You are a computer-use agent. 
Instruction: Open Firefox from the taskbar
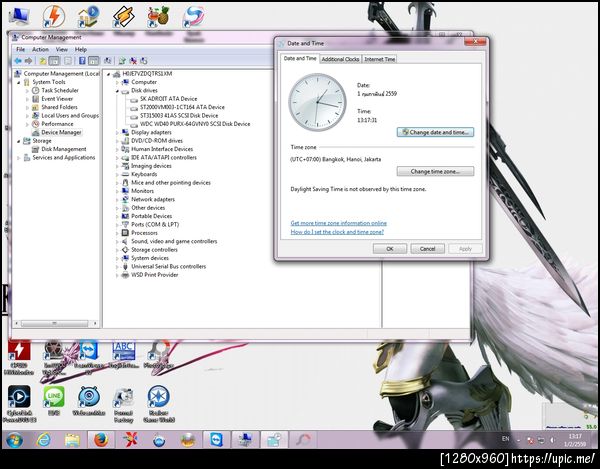pos(101,440)
